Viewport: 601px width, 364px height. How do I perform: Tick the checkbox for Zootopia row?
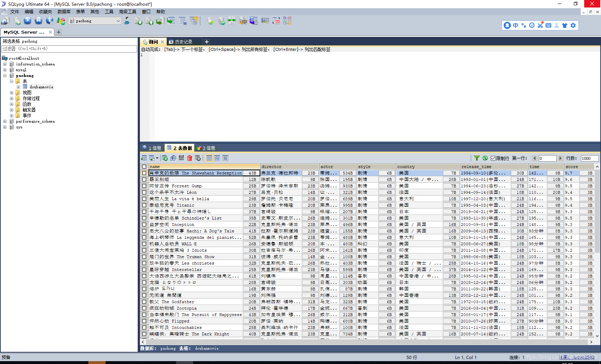pyautogui.click(x=144, y=308)
